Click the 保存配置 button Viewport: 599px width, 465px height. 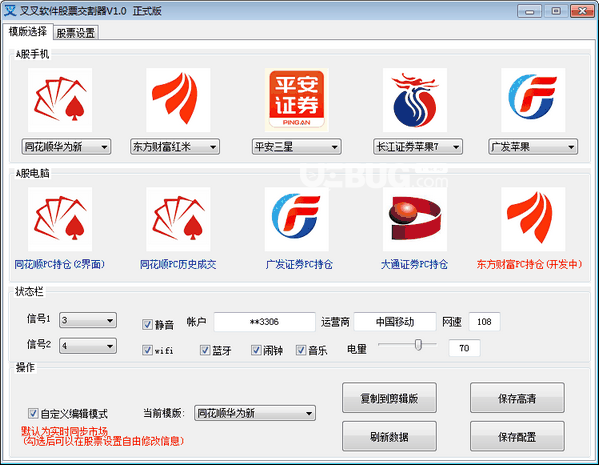click(x=517, y=436)
